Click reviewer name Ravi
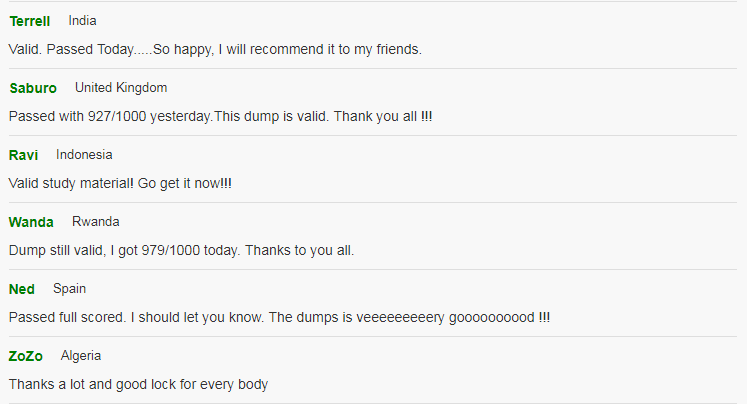The height and width of the screenshot is (404, 747). (x=23, y=155)
